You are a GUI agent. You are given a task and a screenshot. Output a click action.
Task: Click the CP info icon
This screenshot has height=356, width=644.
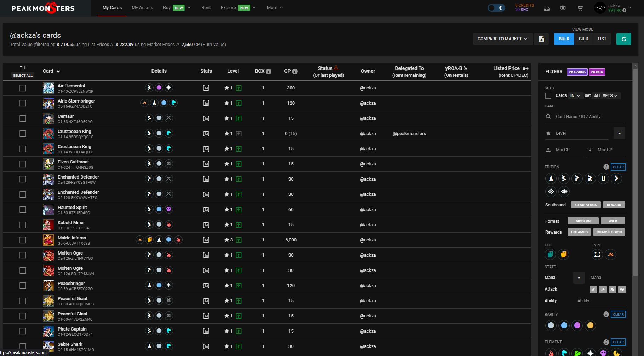295,71
